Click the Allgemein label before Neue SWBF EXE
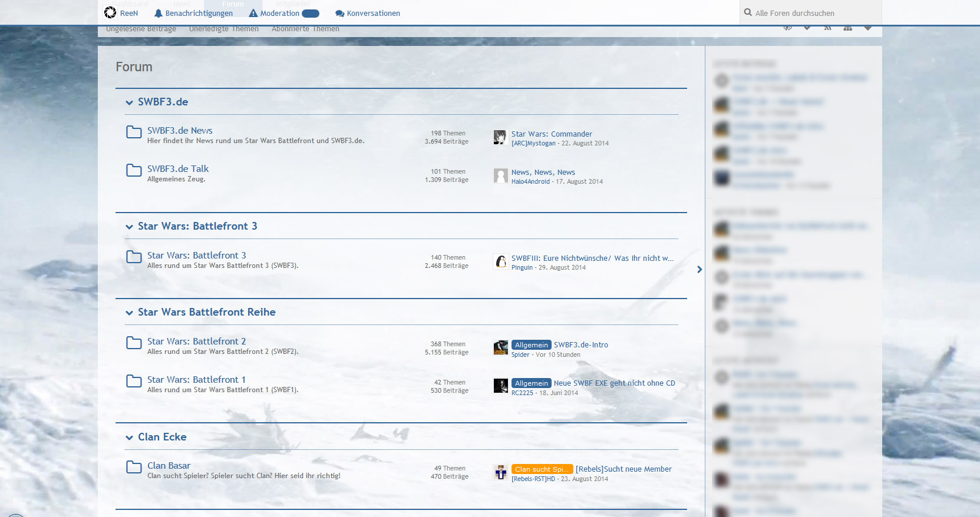Image resolution: width=980 pixels, height=517 pixels. [532, 383]
